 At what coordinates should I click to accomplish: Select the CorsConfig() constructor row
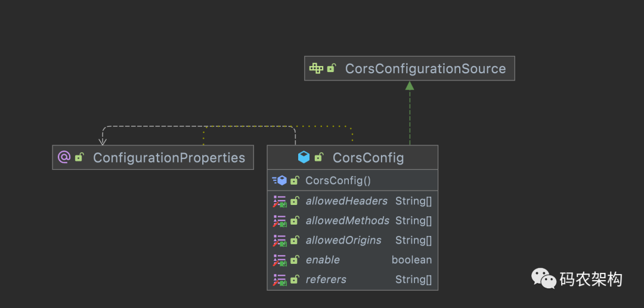coord(338,181)
